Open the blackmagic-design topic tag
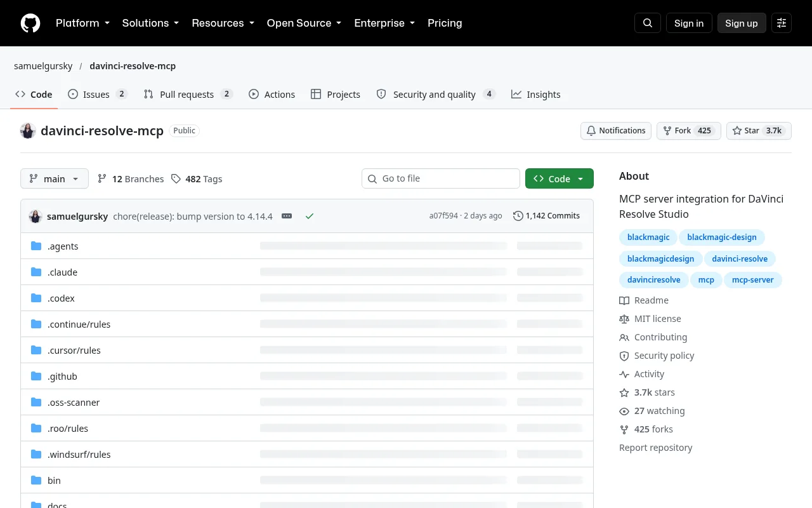The height and width of the screenshot is (508, 812). coord(722,237)
